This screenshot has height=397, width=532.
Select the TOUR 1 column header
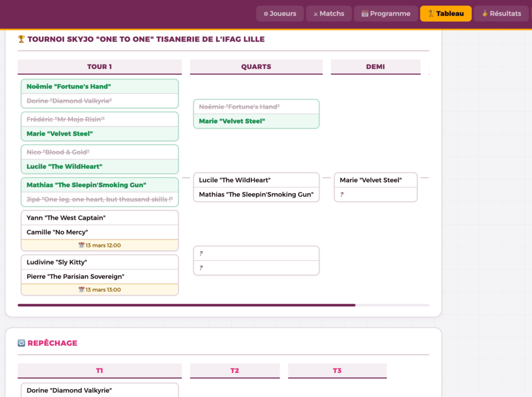[x=99, y=67]
